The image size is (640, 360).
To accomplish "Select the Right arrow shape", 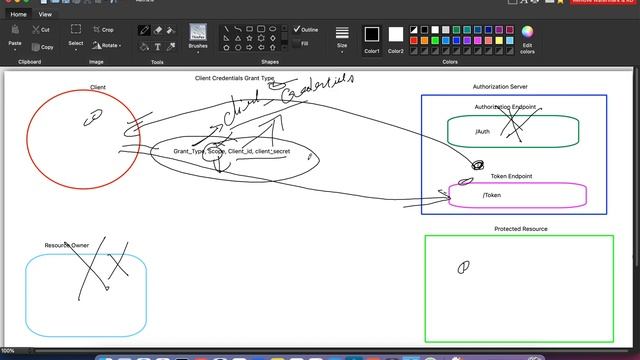I will 249,47.
